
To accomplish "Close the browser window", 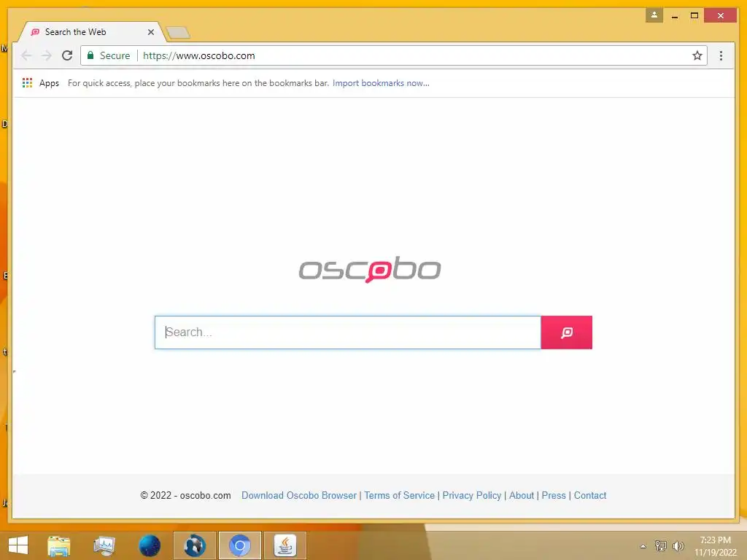I will coord(720,16).
